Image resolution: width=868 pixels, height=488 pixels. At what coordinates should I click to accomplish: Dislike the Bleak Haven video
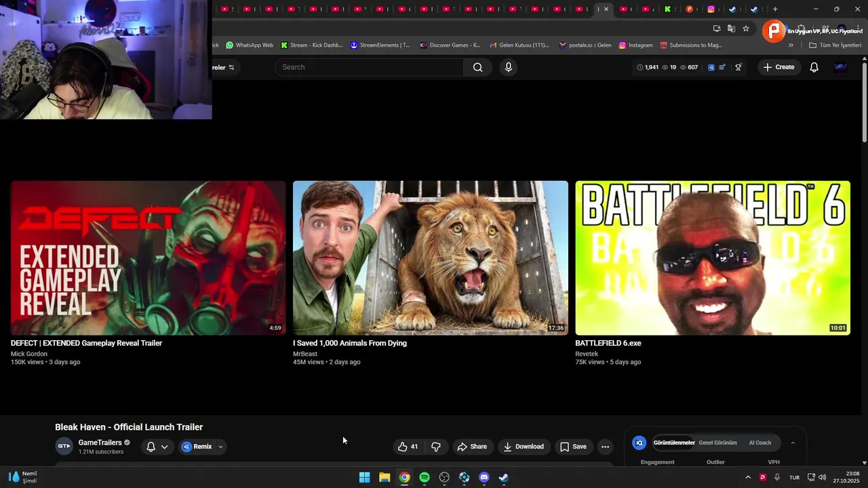[x=436, y=447]
